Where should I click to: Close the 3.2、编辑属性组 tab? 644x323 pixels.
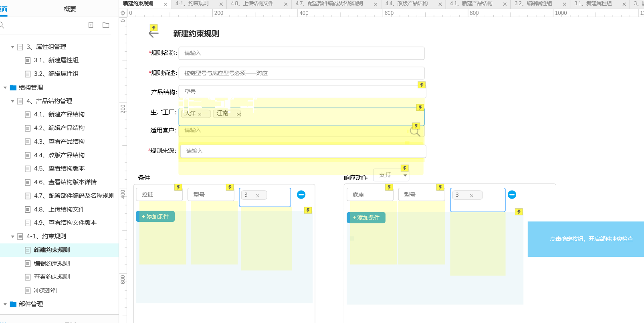pyautogui.click(x=564, y=4)
